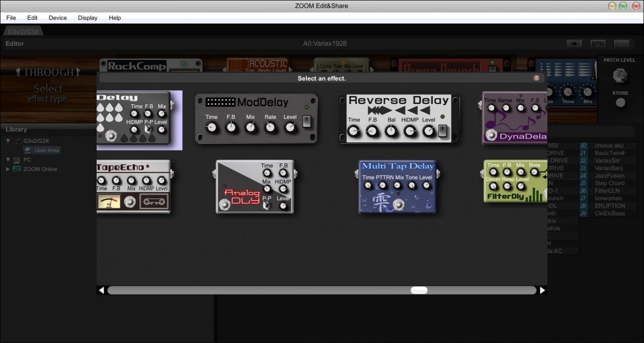
Task: Open the Display menu
Action: tap(88, 18)
